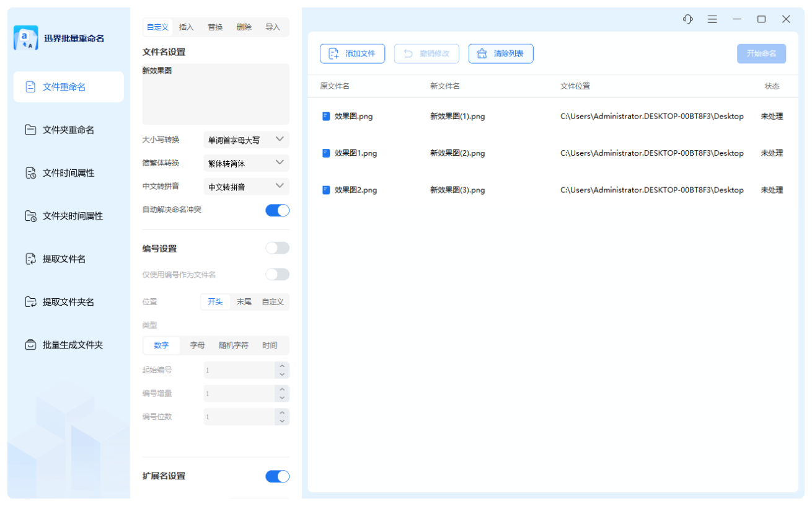Expand the 大小写转换 dropdown

click(246, 140)
